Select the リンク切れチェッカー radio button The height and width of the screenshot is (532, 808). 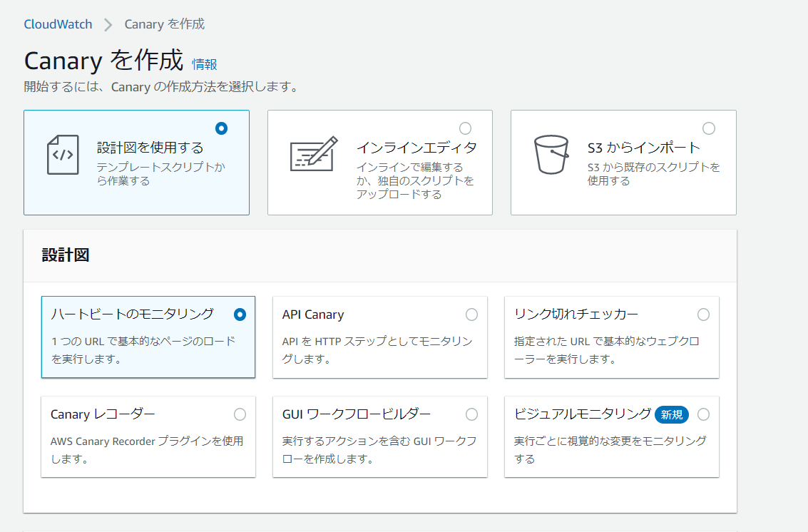703,314
